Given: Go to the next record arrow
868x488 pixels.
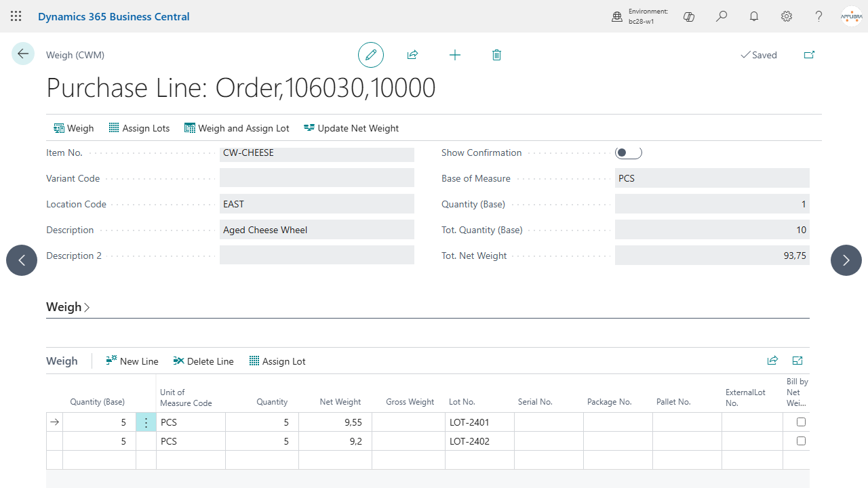Looking at the screenshot, I should coord(846,260).
